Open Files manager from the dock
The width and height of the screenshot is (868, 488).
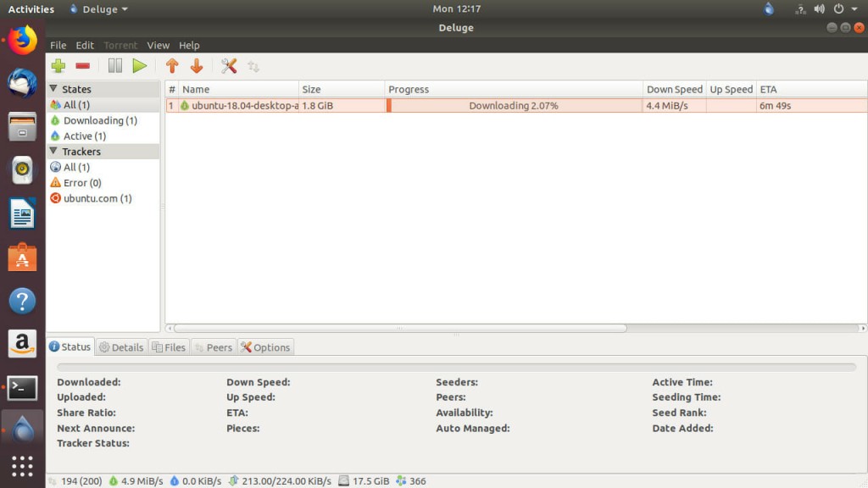click(x=22, y=127)
